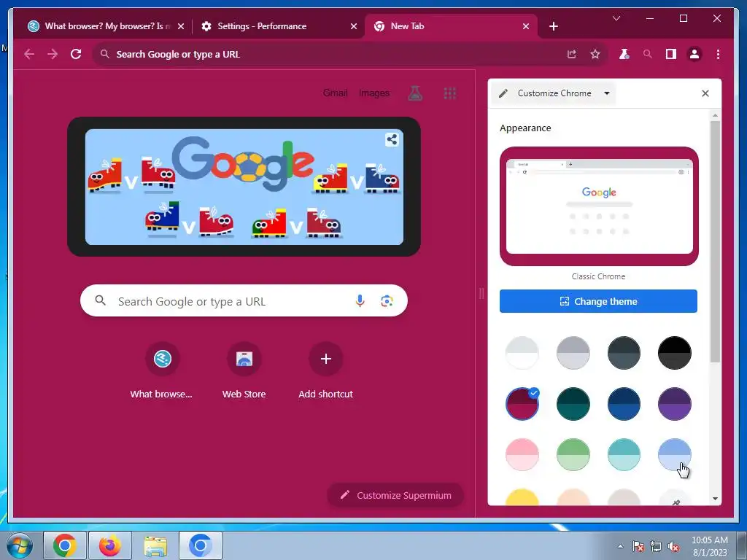Screen dimensions: 747x560
Task: Click the Search Labs flask on New Tab page
Action: 415,93
